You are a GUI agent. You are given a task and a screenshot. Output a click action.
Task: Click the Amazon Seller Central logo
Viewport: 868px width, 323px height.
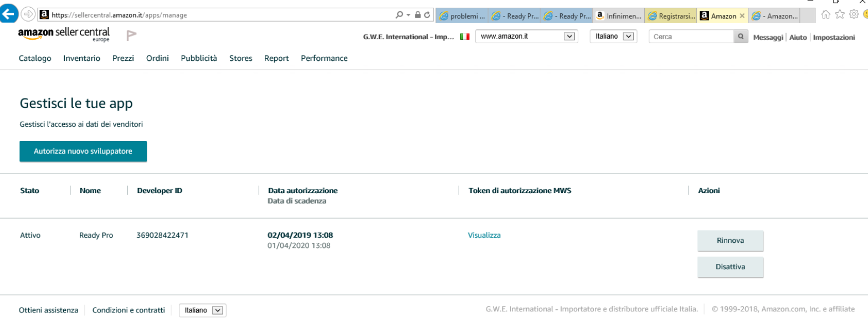click(x=64, y=34)
